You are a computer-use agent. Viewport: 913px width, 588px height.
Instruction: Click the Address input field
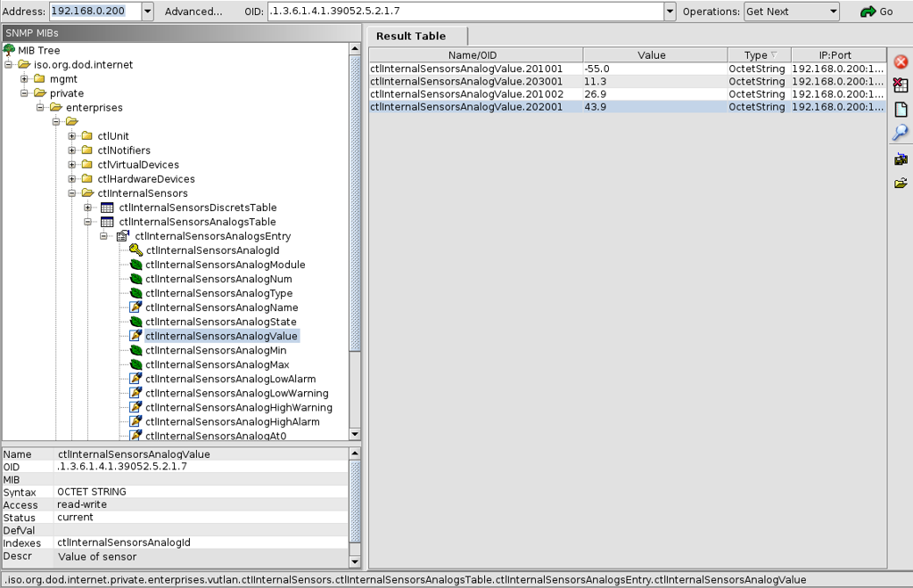tap(95, 12)
